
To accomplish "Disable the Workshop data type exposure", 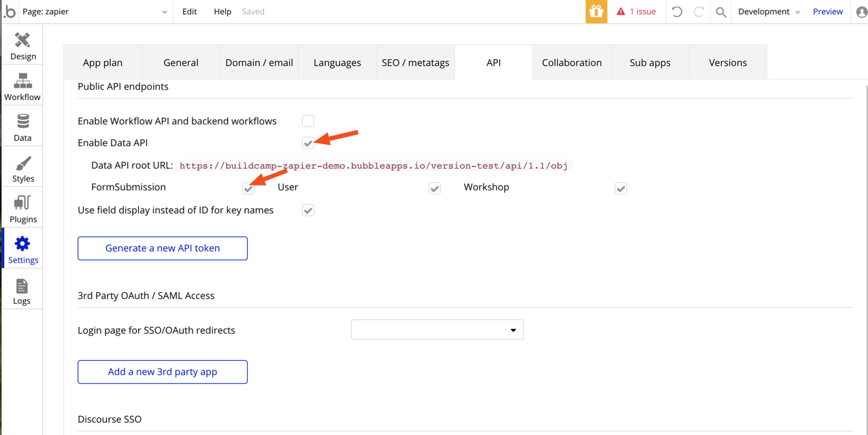I will click(x=620, y=188).
